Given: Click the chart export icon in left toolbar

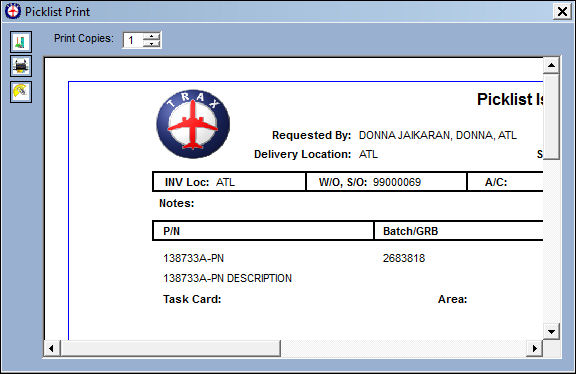Looking at the screenshot, I should click(21, 42).
